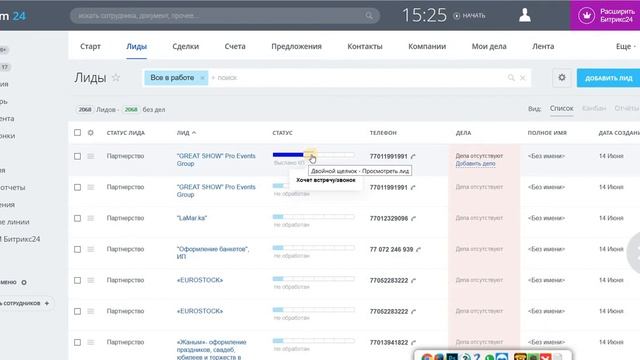Click Расширить Битрикс24 button
This screenshot has width=640, height=360.
coord(605,16)
